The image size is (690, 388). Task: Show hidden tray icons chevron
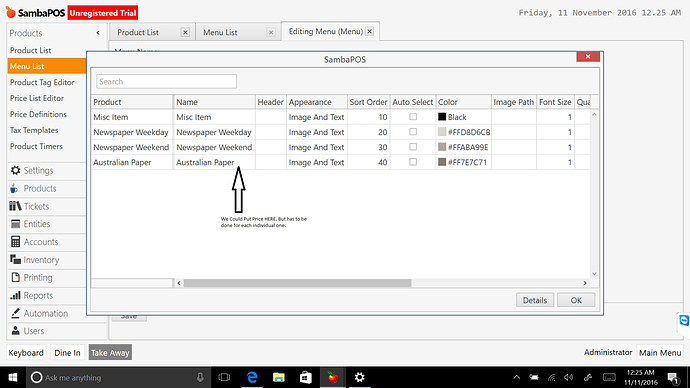pyautogui.click(x=517, y=377)
